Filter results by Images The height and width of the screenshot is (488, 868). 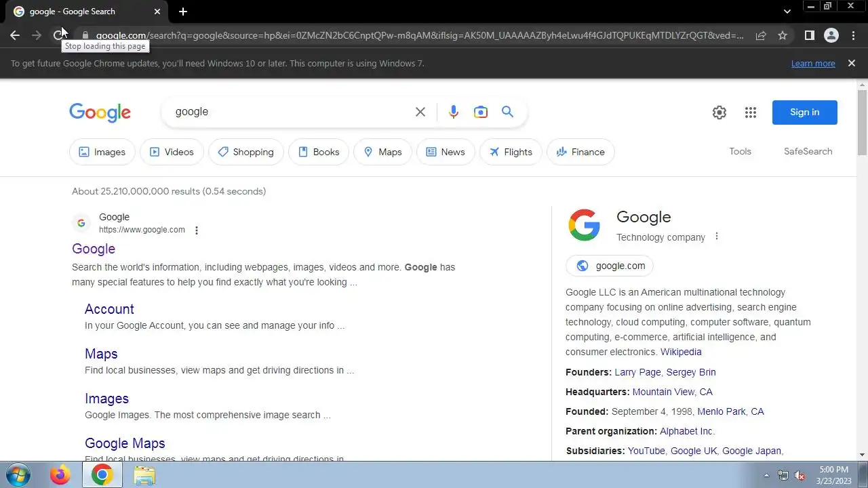[x=102, y=152]
